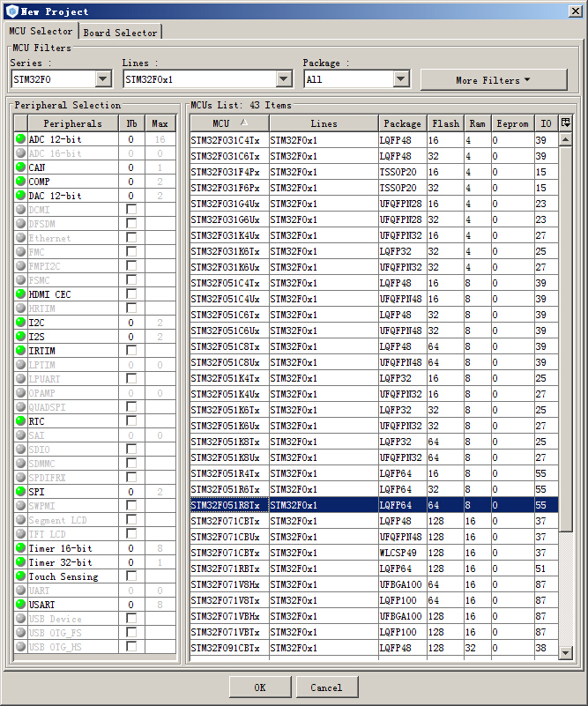
Task: Click green indicator next to DAC 12-bit
Action: (20, 196)
